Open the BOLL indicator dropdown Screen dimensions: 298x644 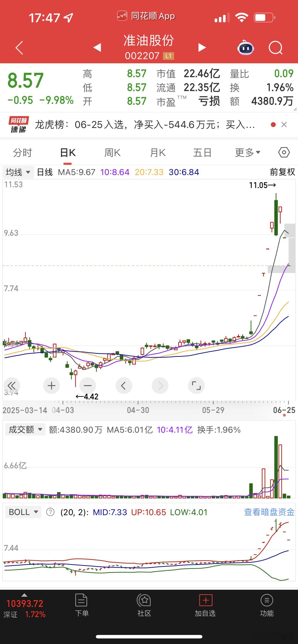tap(23, 512)
